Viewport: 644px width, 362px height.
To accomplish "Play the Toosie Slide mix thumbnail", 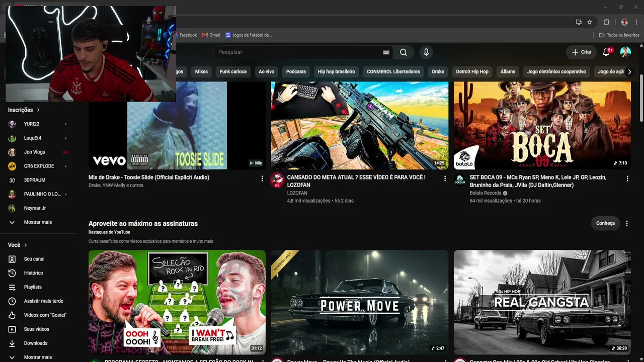I will (x=177, y=126).
